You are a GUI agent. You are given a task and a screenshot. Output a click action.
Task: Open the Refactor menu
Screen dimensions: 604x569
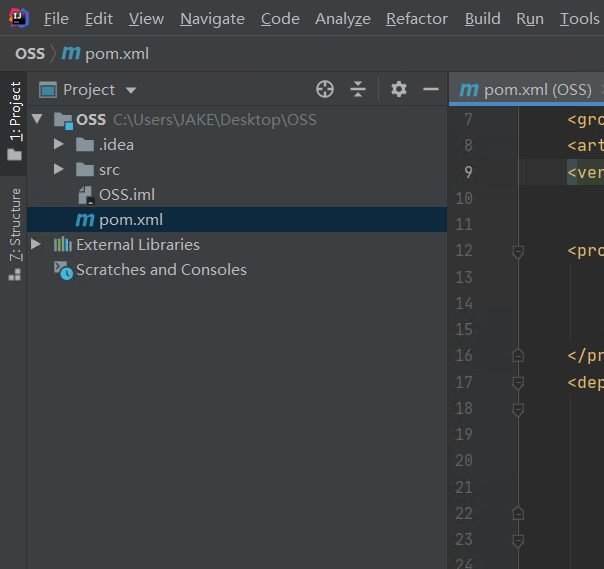[417, 19]
